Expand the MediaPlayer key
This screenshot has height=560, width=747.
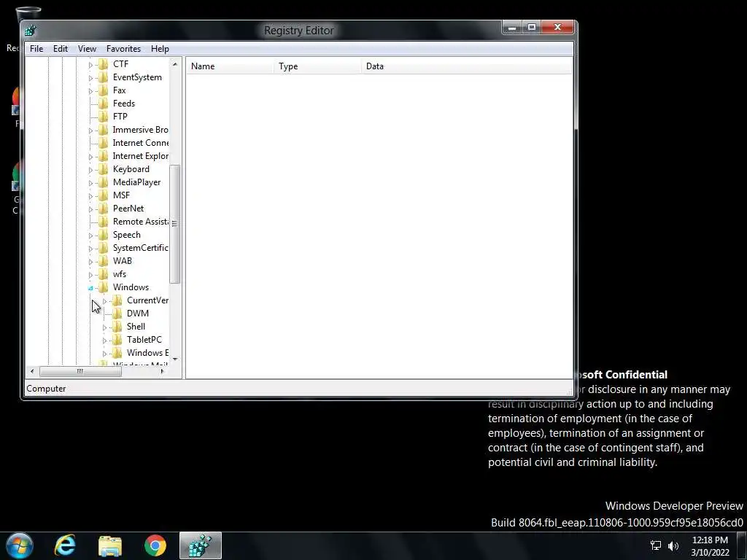90,183
